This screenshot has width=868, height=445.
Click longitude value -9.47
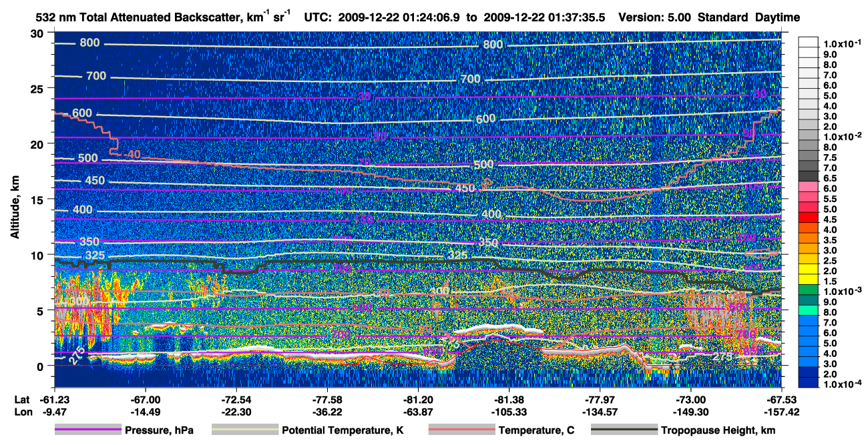click(x=54, y=412)
